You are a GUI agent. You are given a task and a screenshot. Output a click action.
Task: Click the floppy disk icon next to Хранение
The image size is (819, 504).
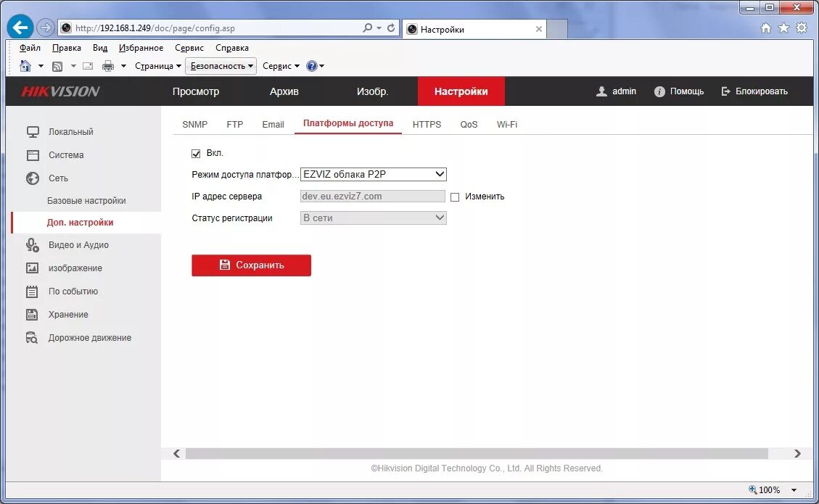(33, 315)
